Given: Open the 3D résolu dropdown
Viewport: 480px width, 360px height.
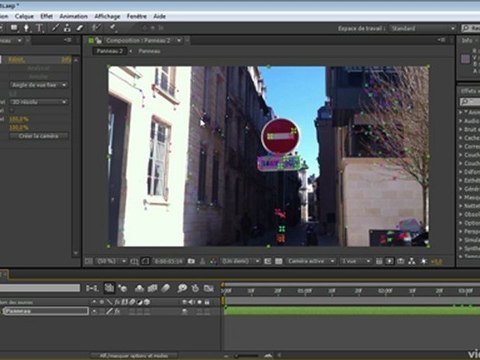Looking at the screenshot, I should click(39, 102).
